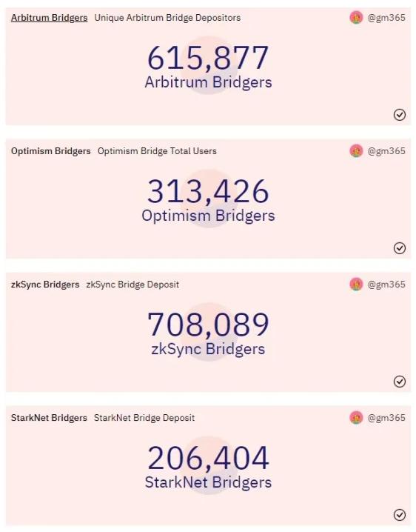Open the Optimism Bridgers title link
The image size is (416, 532).
click(51, 151)
